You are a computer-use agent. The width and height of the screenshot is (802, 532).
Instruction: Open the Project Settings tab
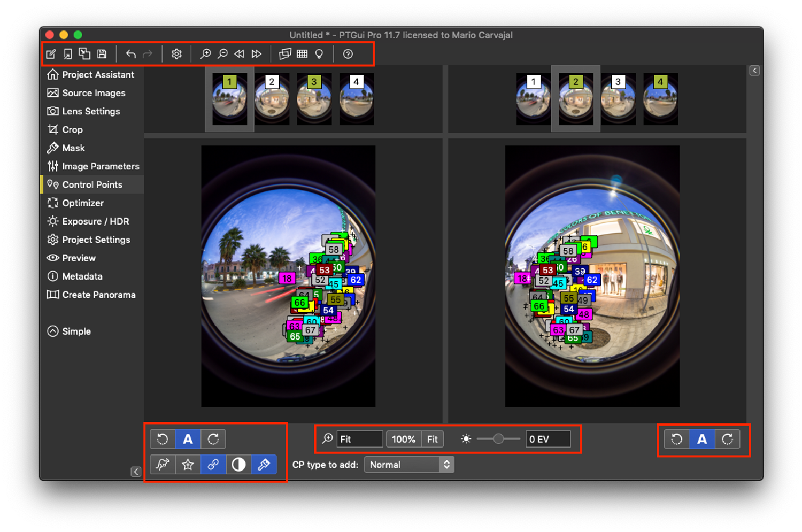92,240
